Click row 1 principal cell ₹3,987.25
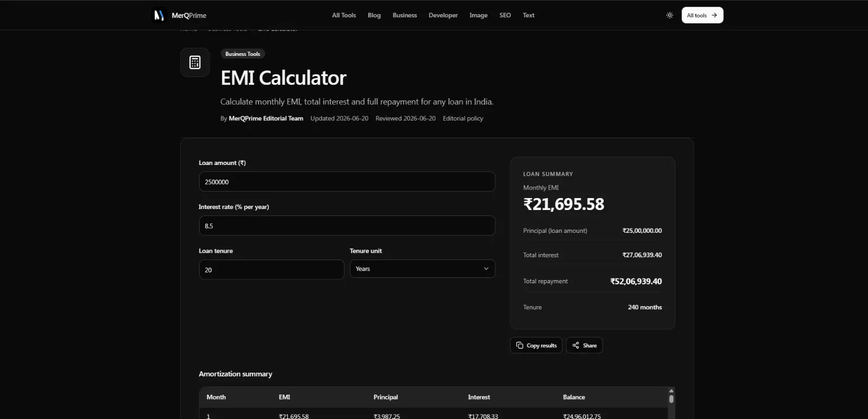 click(x=386, y=416)
